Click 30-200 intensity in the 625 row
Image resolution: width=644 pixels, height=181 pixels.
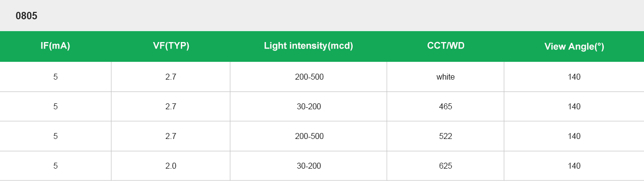[309, 166]
